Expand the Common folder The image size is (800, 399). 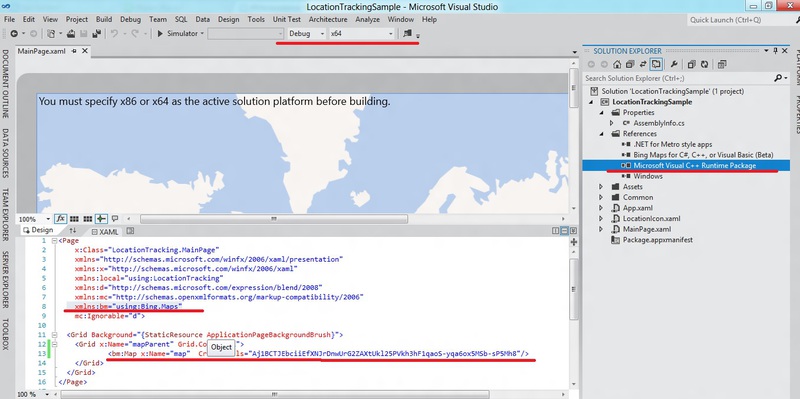[x=602, y=197]
